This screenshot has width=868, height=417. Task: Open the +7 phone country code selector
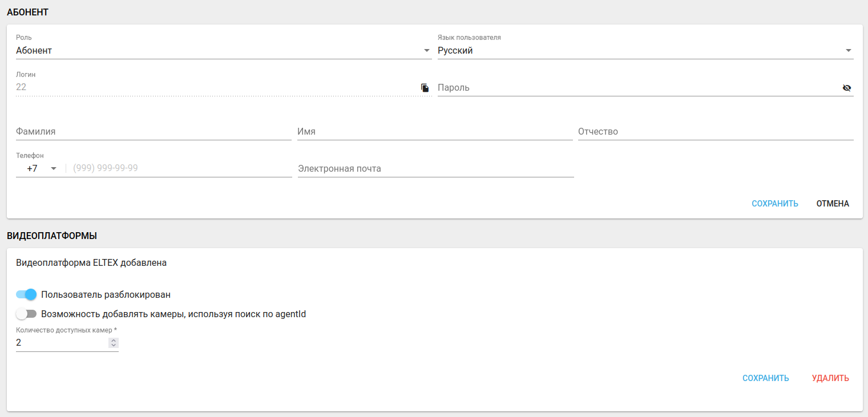pyautogui.click(x=41, y=168)
